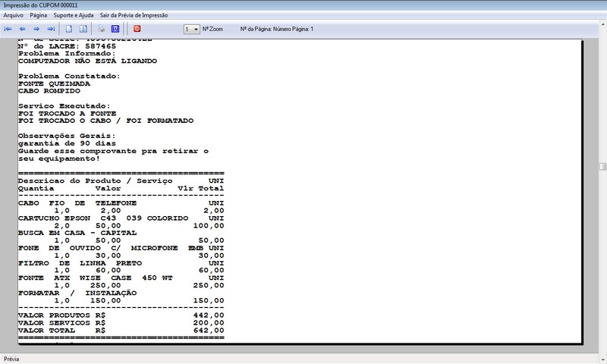The height and width of the screenshot is (364, 607).
Task: Click the blue square toolbar icon
Action: click(115, 29)
